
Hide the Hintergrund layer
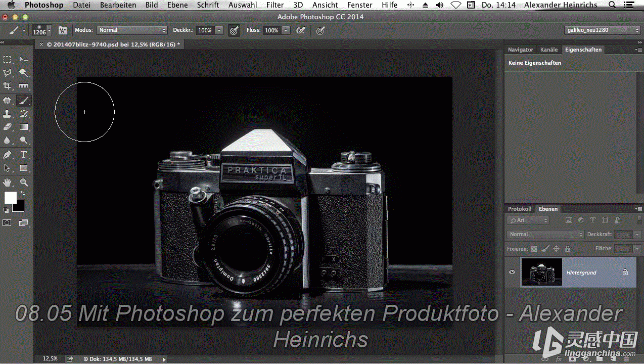click(x=512, y=272)
